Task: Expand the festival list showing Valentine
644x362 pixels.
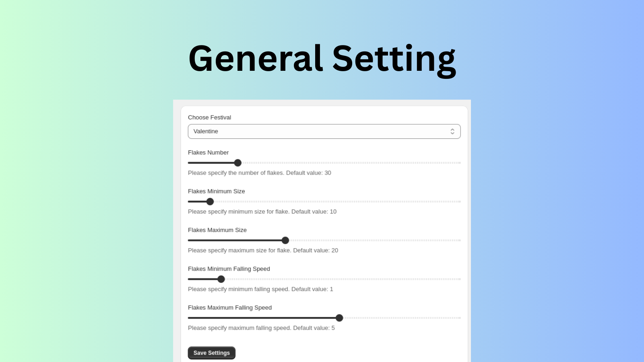Action: [324, 131]
